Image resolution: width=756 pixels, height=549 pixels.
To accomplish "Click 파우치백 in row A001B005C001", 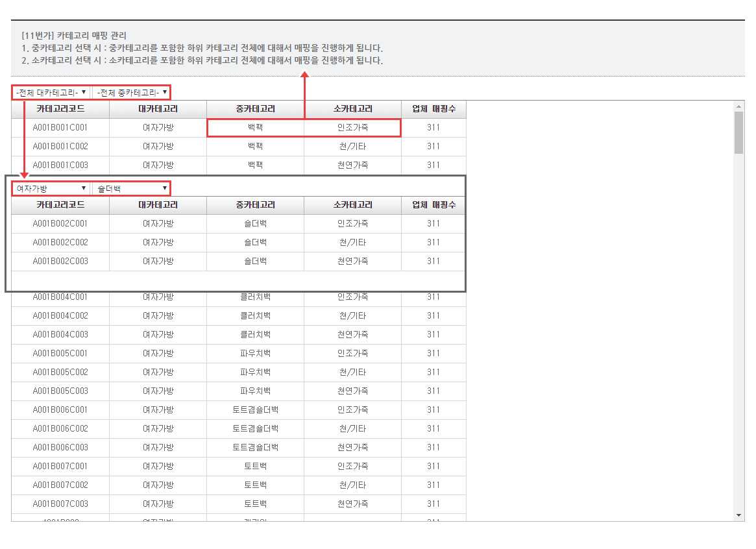I will point(255,354).
